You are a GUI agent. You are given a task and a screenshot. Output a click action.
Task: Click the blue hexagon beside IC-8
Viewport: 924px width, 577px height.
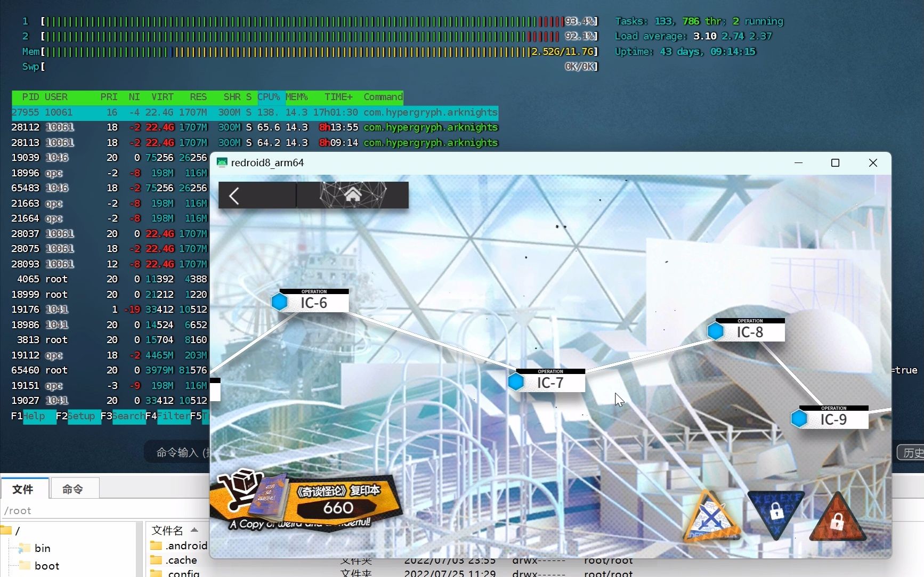pos(715,331)
